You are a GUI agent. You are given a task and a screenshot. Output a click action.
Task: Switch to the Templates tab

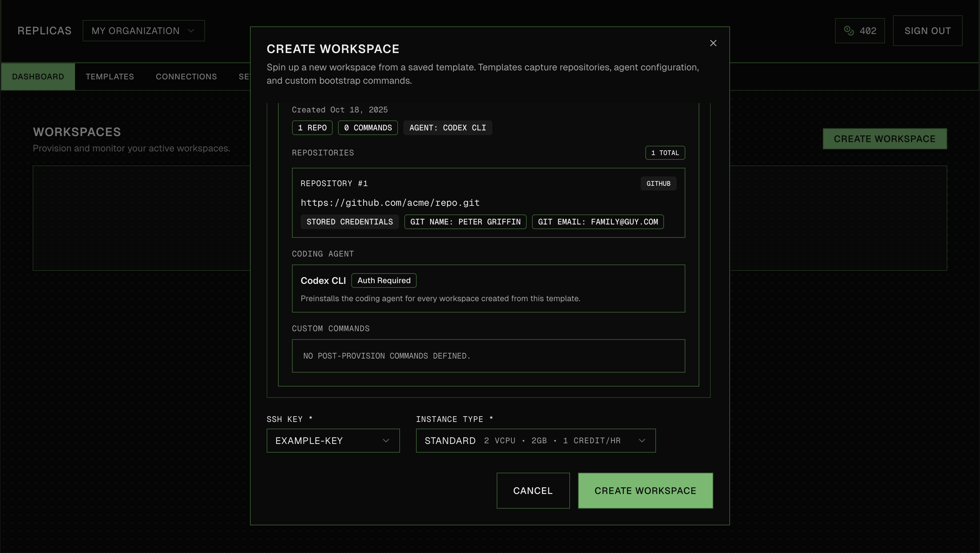(x=110, y=76)
